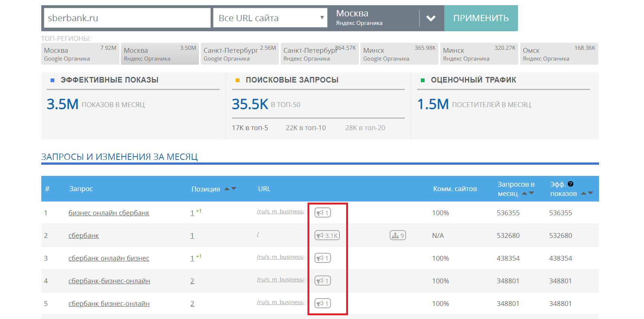Click the '17K в топ-5' stat
644x319 pixels.
[250, 128]
